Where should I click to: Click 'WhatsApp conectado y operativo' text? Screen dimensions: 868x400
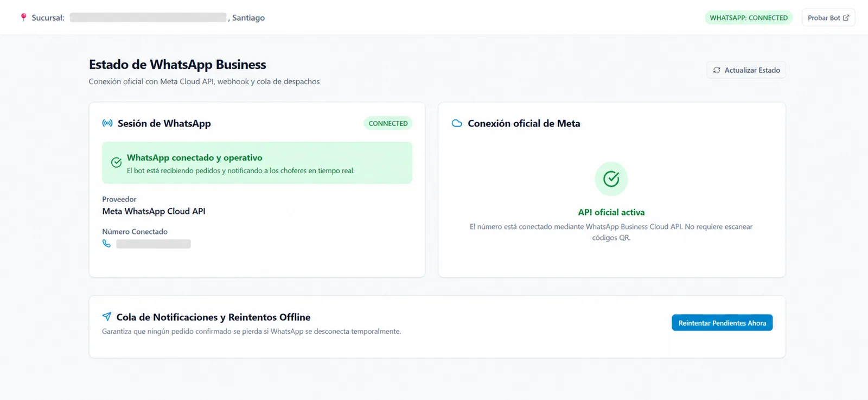coord(194,157)
